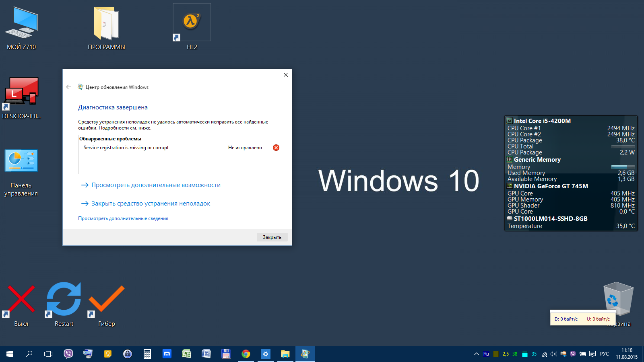
Task: Open the HL2 desktop shortcut
Action: 192,23
